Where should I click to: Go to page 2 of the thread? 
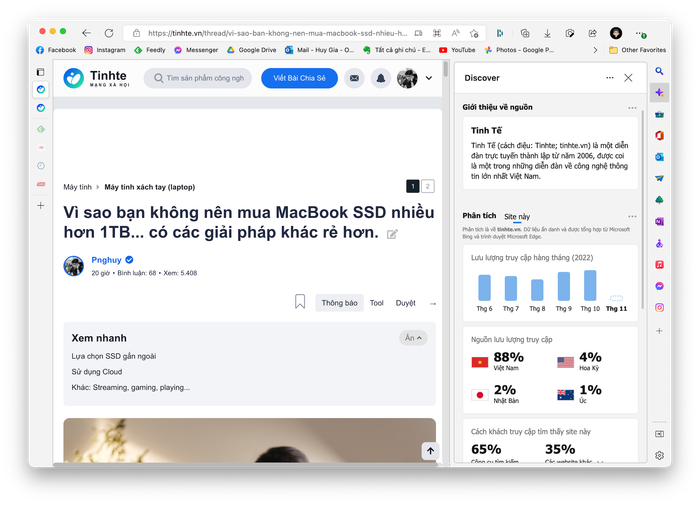point(428,186)
